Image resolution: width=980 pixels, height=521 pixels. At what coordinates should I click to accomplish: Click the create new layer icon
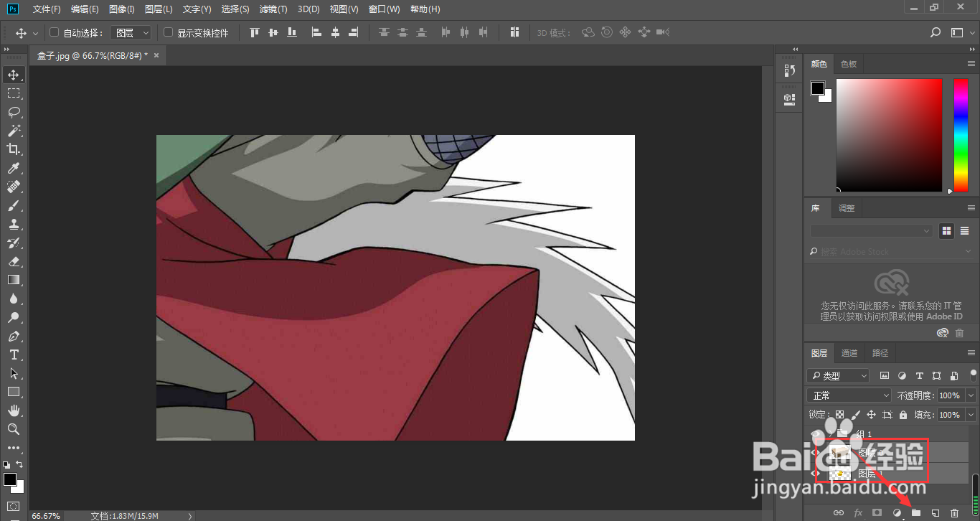coord(936,512)
